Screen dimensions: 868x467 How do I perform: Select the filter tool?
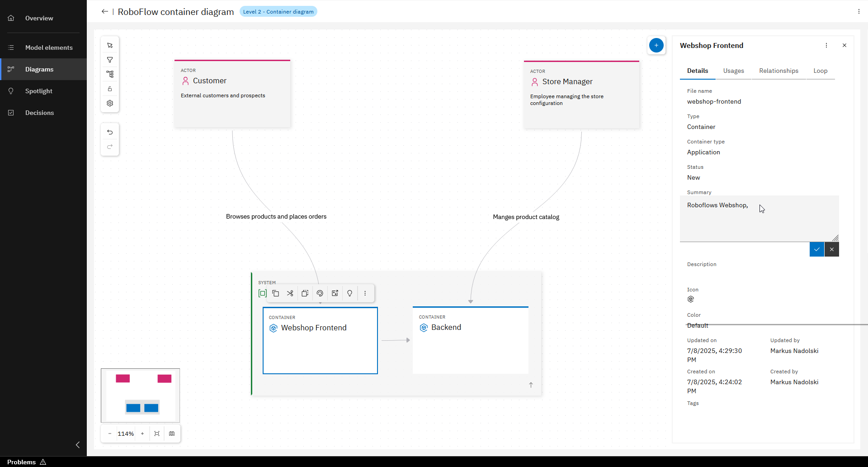(110, 59)
